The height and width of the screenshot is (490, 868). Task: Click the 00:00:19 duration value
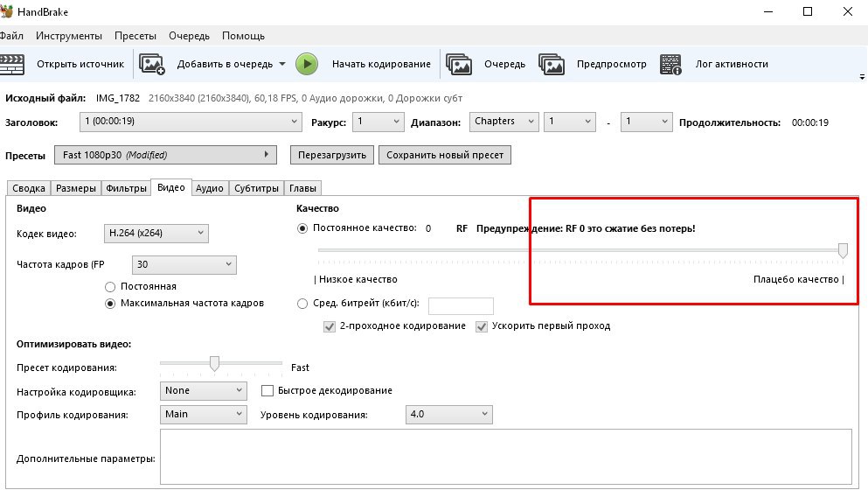click(810, 122)
